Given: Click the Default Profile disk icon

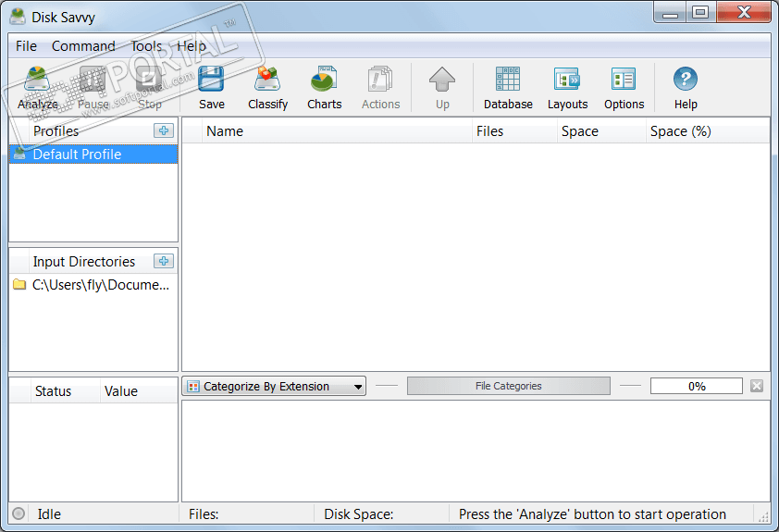Looking at the screenshot, I should tap(19, 154).
